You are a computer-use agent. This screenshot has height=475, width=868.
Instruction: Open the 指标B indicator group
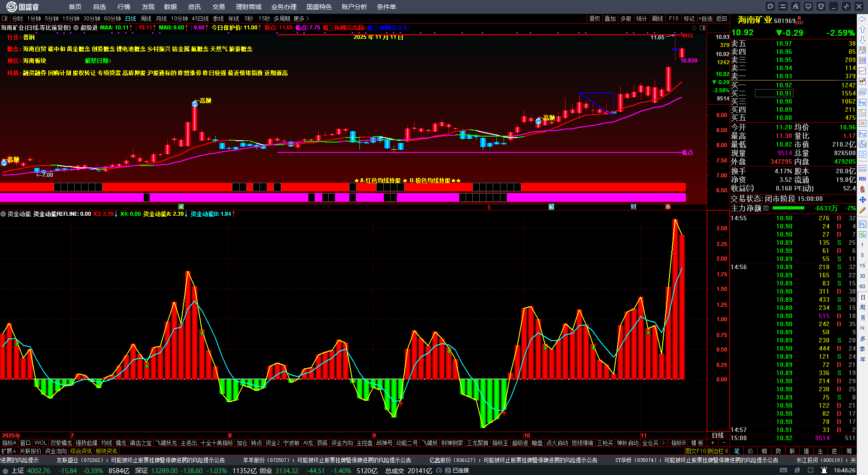point(678,443)
